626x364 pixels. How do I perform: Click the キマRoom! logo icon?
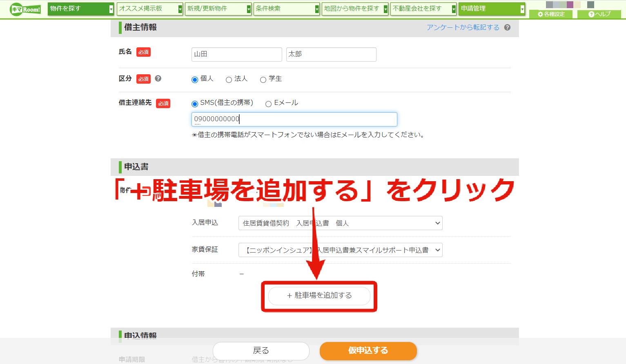coord(25,9)
